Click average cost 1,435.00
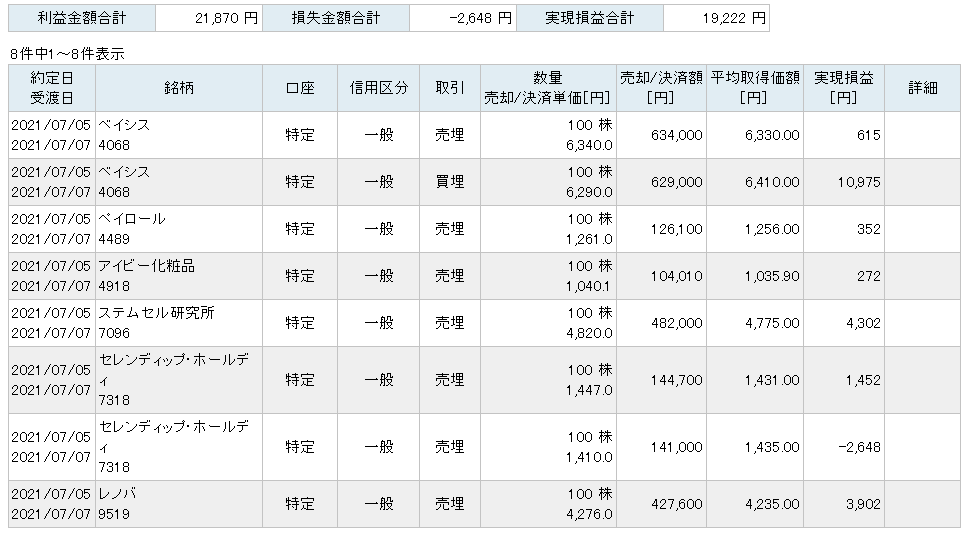This screenshot has height=534, width=964. coord(755,447)
